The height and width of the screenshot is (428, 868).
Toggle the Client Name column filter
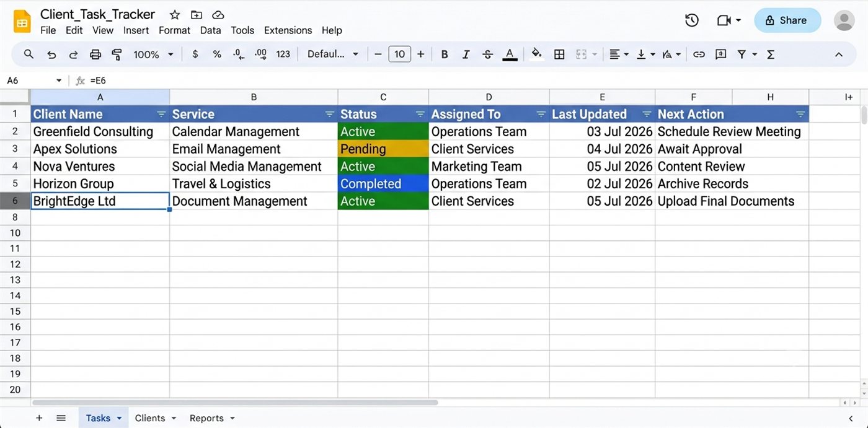tap(161, 114)
